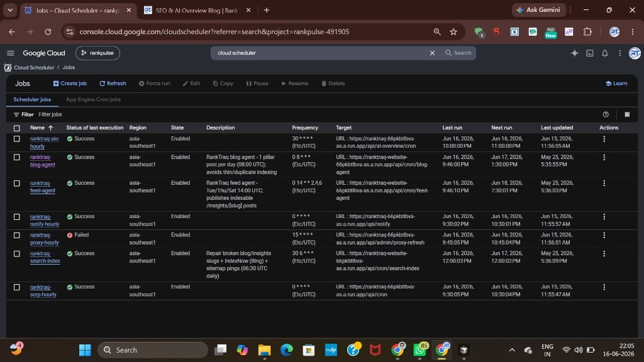Bookmark this page with the star icon
Viewport: 644px width, 362px height.
[453, 31]
